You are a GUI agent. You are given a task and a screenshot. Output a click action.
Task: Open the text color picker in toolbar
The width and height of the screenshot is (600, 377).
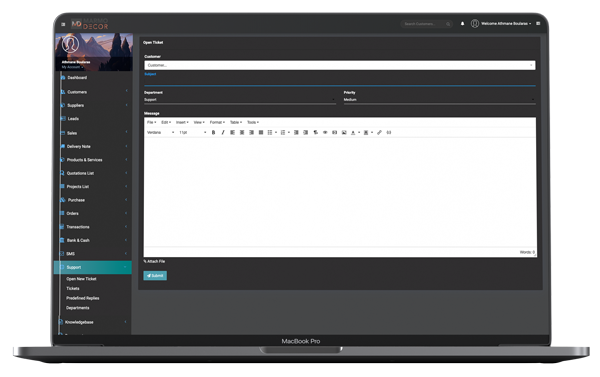353,132
